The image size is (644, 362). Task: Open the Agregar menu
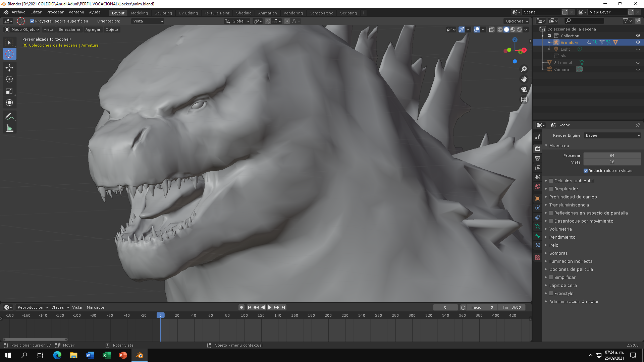(93, 29)
